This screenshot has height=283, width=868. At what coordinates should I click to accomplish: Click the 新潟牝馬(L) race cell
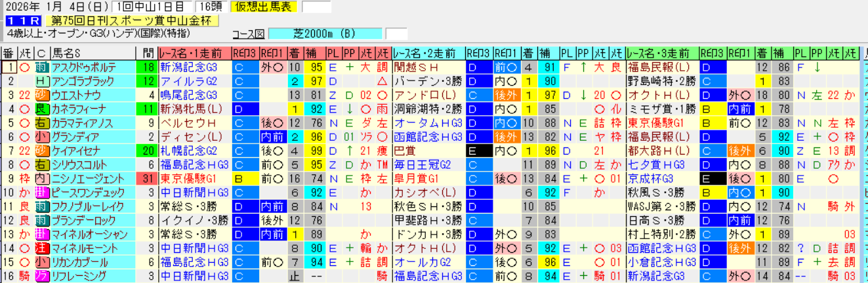point(194,109)
